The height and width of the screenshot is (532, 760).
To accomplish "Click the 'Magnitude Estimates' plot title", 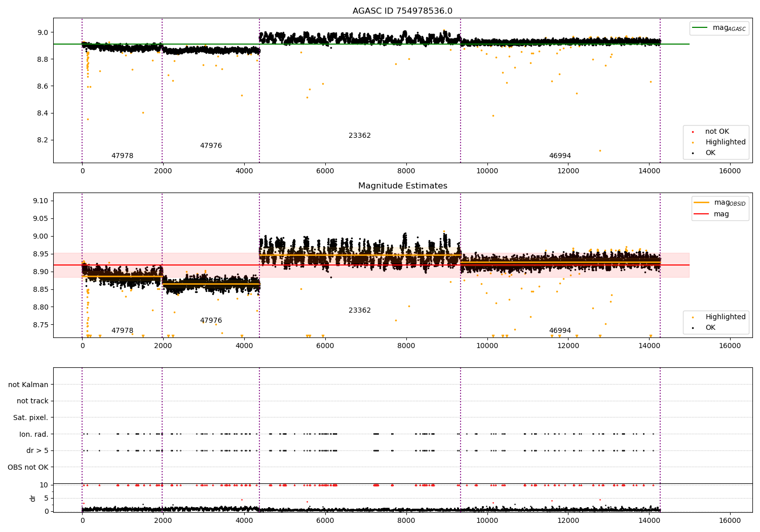I will pos(402,186).
